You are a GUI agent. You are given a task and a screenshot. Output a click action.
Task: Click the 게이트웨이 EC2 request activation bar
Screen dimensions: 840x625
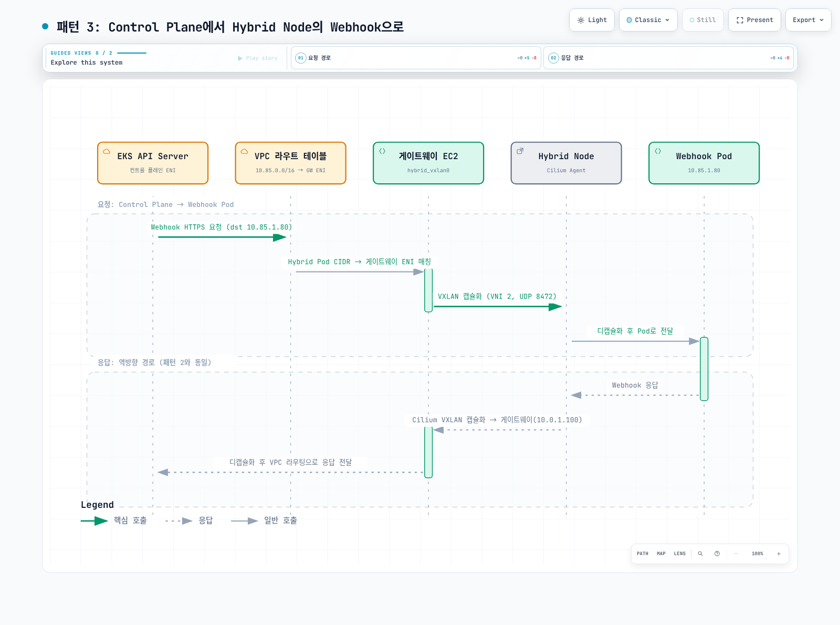[x=428, y=290]
